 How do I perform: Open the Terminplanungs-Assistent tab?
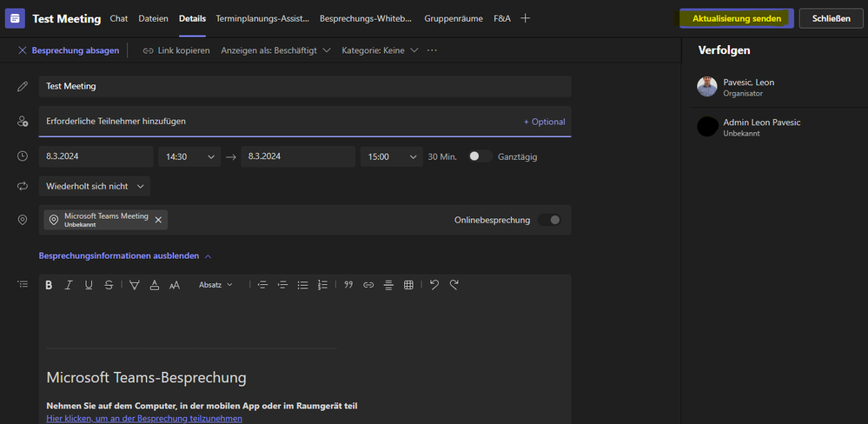coord(263,18)
